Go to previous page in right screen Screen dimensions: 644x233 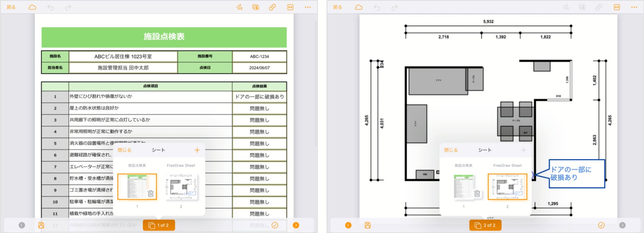tap(348, 225)
